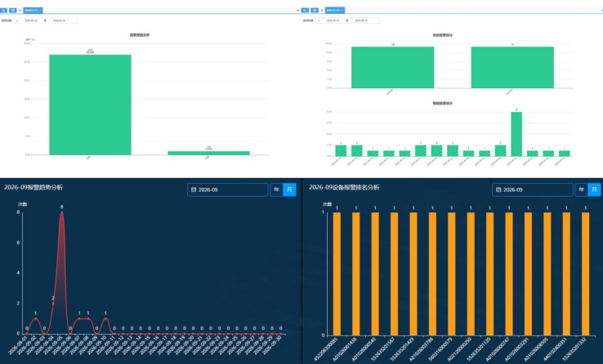This screenshot has width=603, height=364.
Task: Click the 月份报警统计 chart title
Action: click(443, 35)
